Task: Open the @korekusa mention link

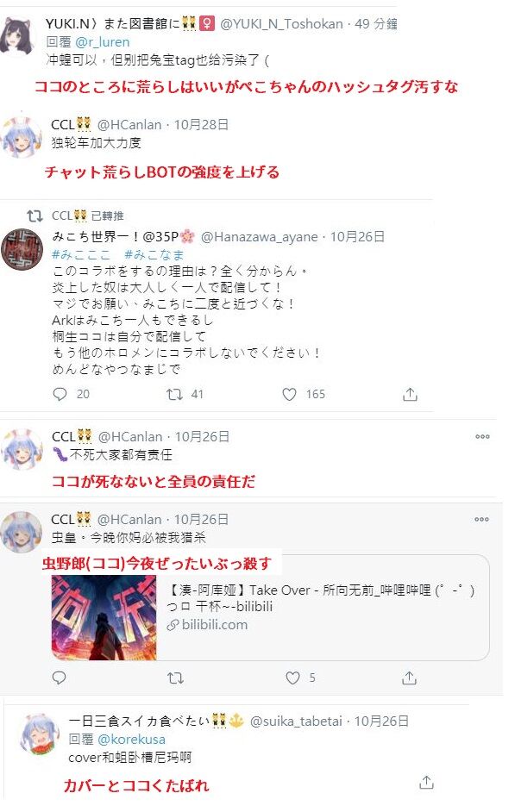Action: [x=131, y=739]
